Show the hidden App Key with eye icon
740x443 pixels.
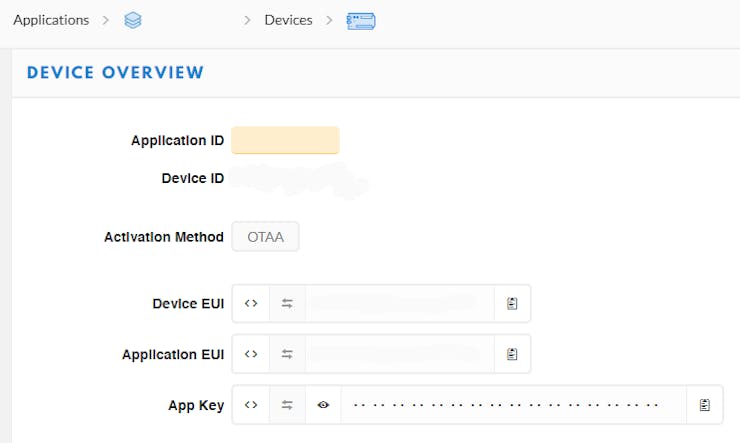point(323,405)
